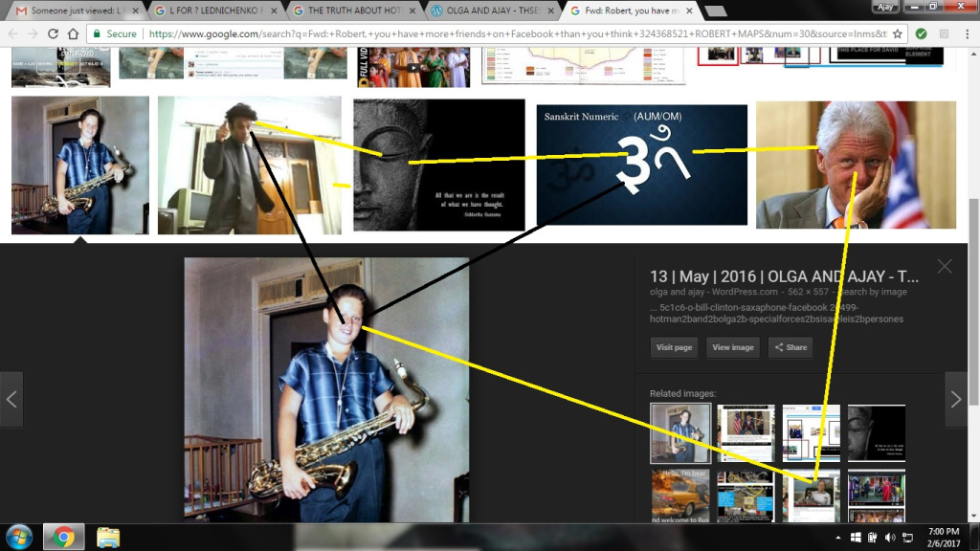The height and width of the screenshot is (551, 980).
Task: Open the top-row video thumbnail with play button
Action: point(413,67)
